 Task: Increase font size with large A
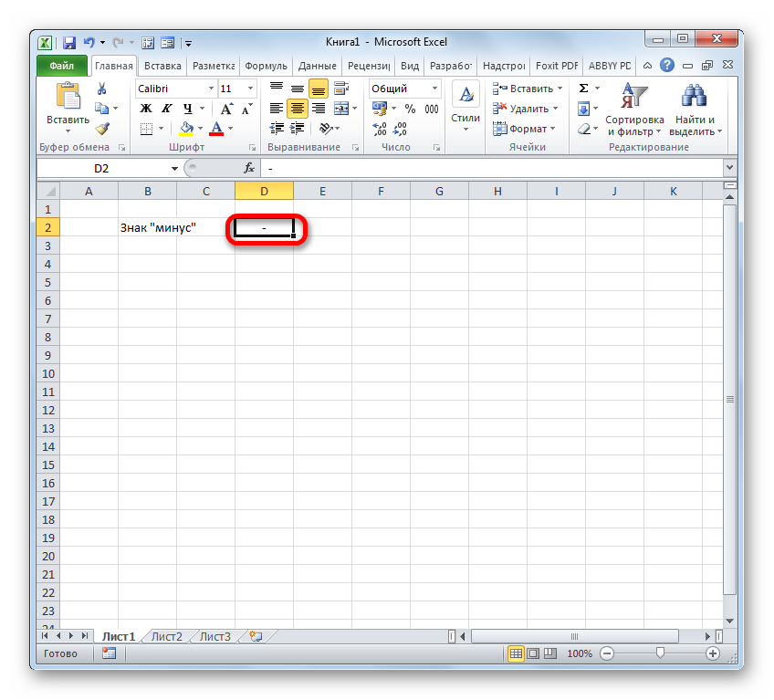[226, 109]
